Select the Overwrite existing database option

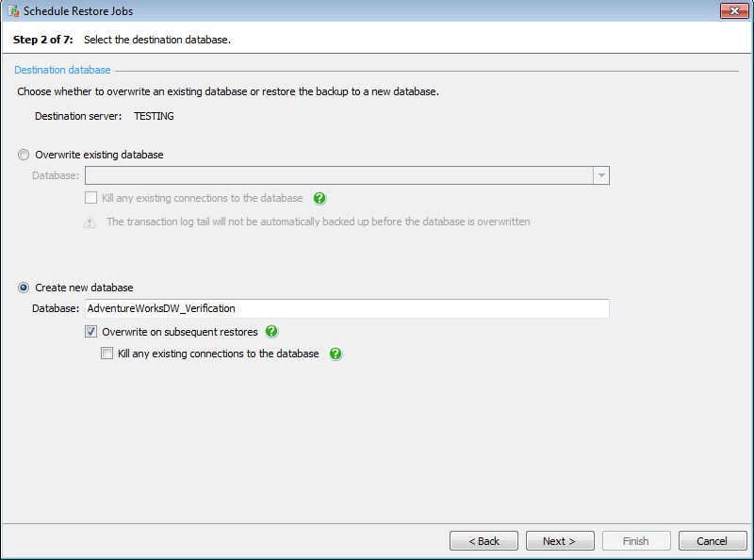(x=23, y=155)
